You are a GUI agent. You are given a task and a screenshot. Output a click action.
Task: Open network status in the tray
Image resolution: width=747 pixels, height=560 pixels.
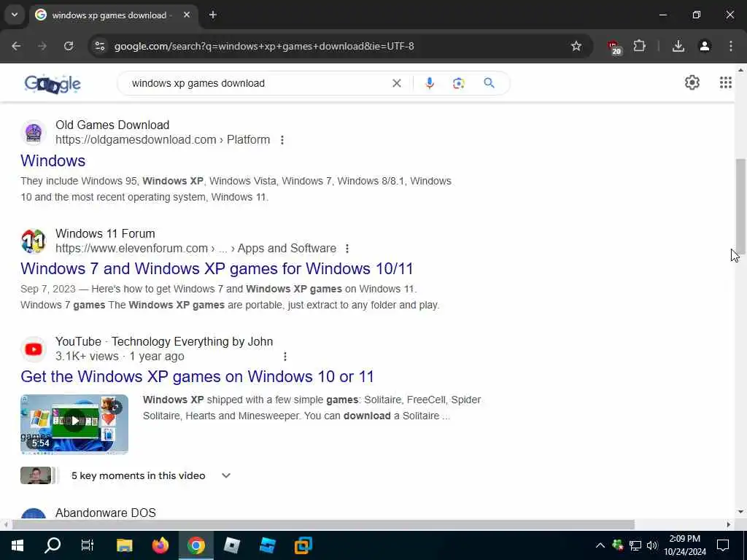tap(635, 545)
